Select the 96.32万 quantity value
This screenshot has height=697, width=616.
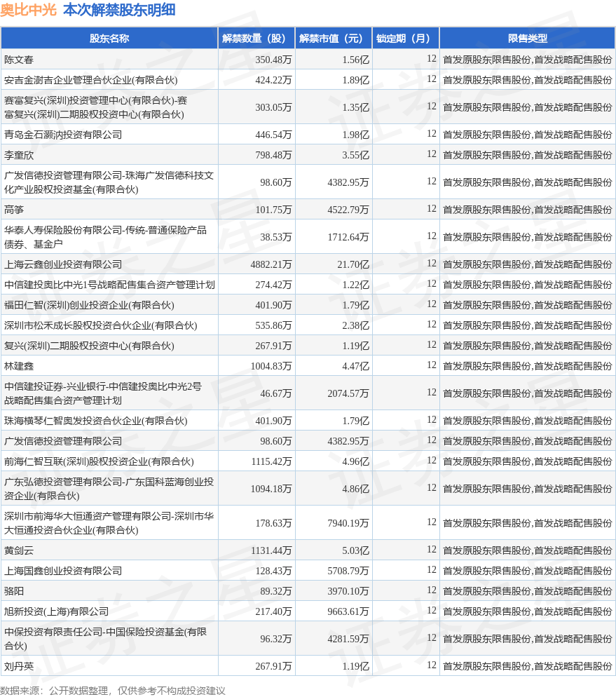276,640
